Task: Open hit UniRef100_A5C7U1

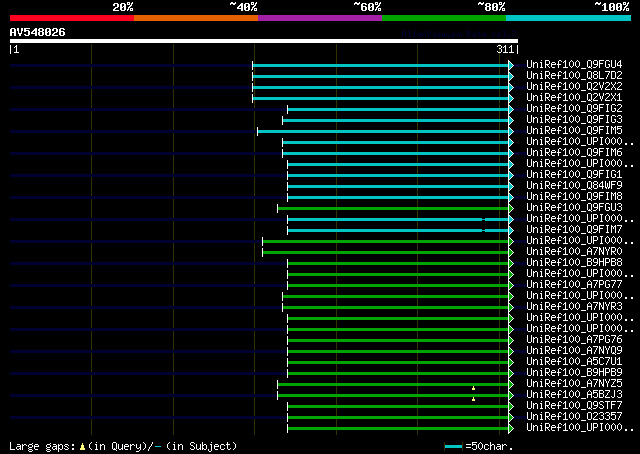Action: click(574, 362)
